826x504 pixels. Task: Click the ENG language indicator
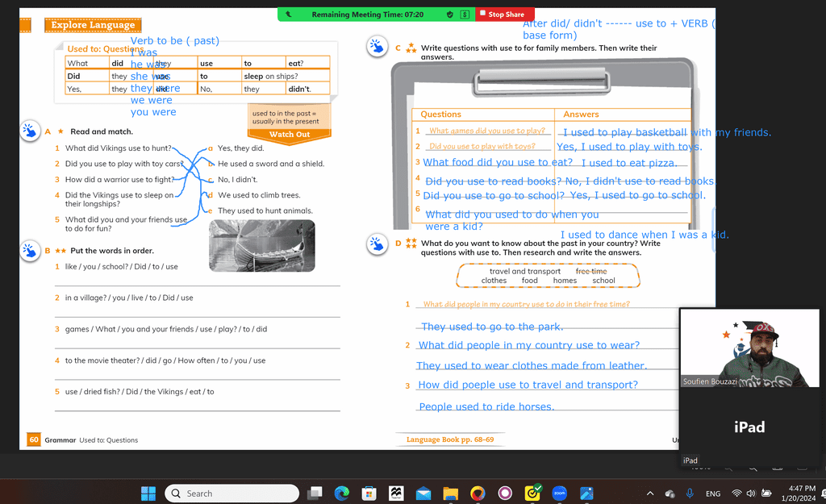(713, 494)
